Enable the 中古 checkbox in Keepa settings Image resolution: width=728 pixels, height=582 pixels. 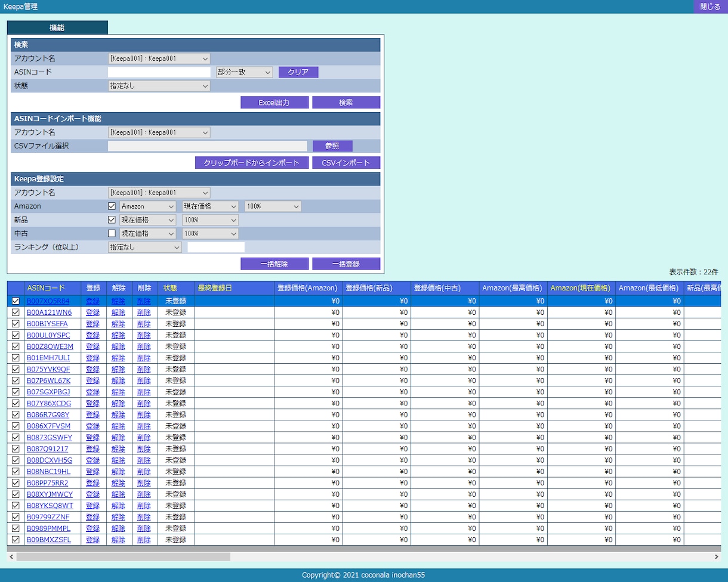tap(112, 233)
